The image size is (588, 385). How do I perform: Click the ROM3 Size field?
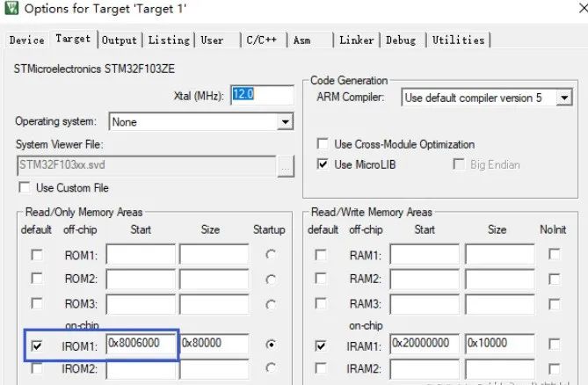(x=214, y=304)
